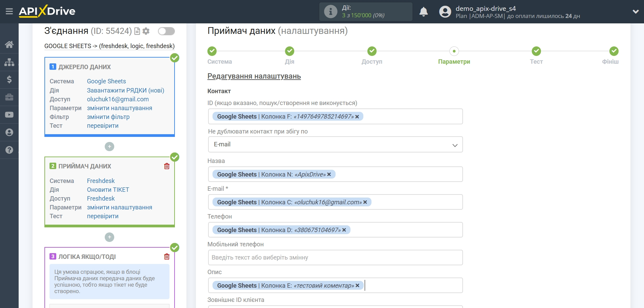Open the profile sidebar icon
Image resolution: width=644 pixels, height=308 pixels.
click(9, 132)
